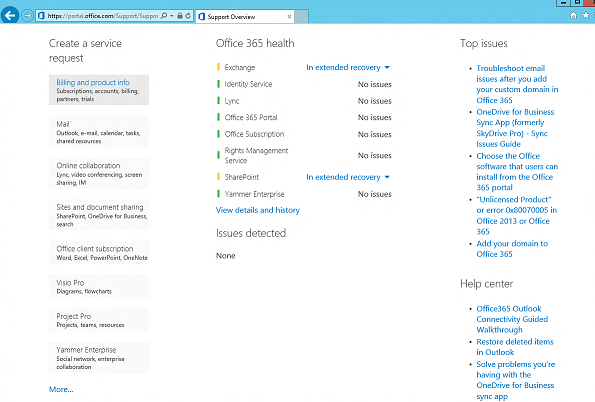Click the search magnifier in address bar

coord(164,16)
